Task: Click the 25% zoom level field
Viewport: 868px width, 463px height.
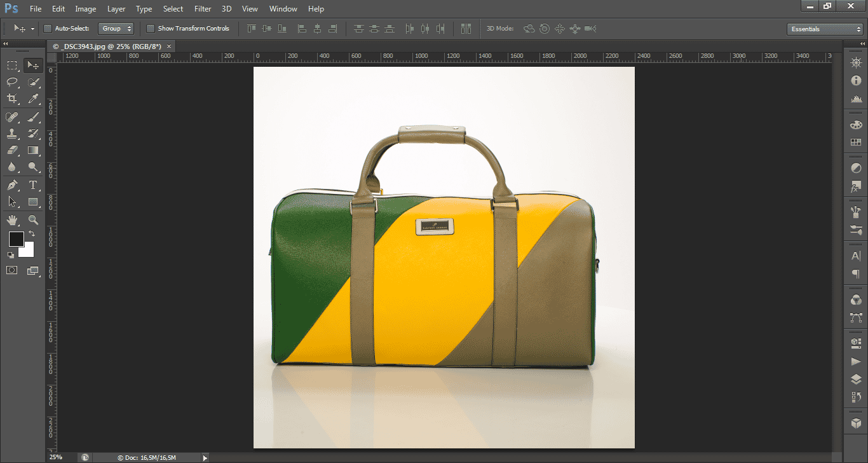Action: (x=57, y=457)
